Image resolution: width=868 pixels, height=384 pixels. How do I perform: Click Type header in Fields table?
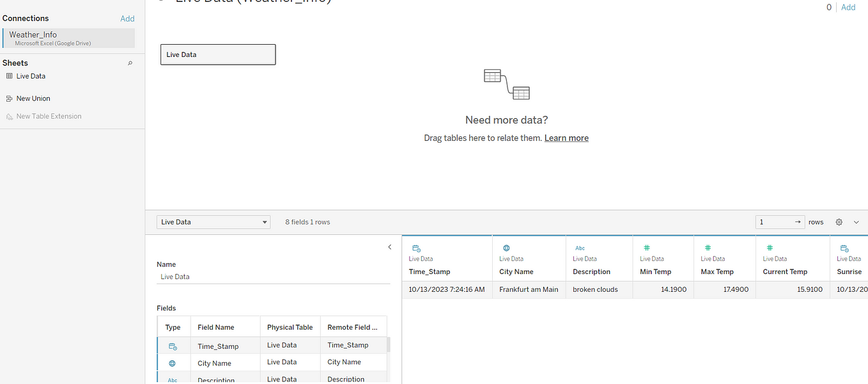coord(173,327)
